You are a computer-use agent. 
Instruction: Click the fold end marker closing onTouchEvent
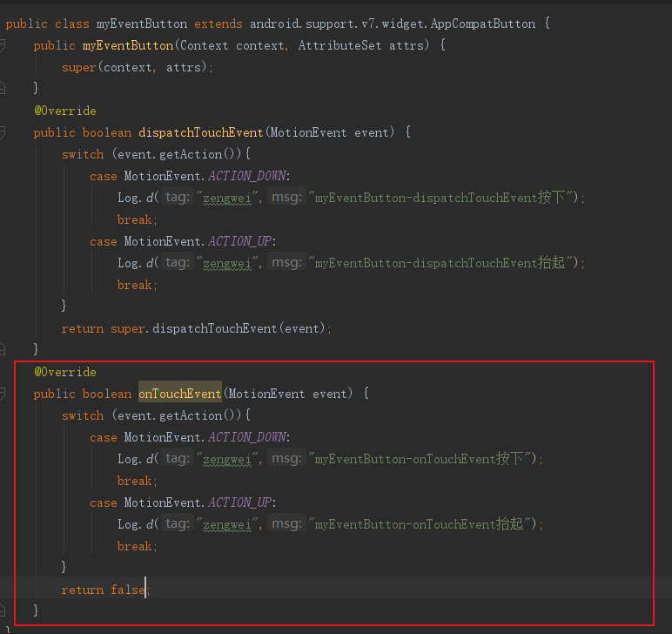[3, 611]
